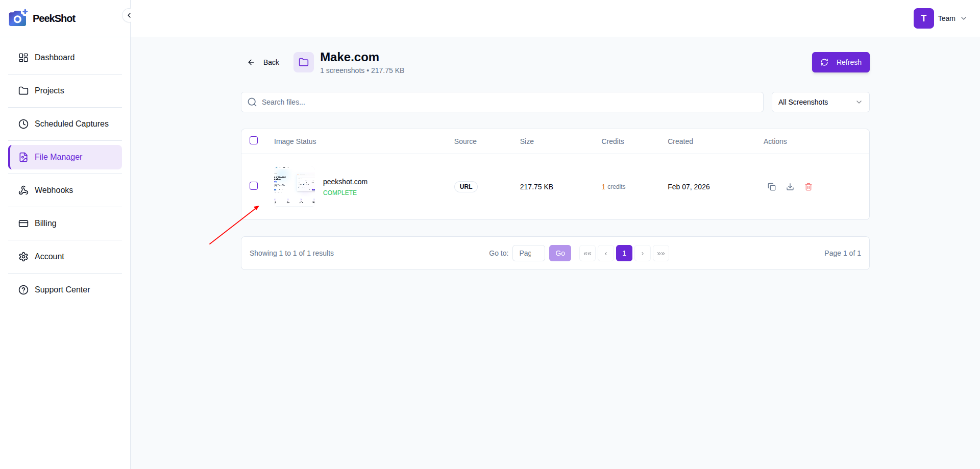Jump to the last page button

coord(660,253)
